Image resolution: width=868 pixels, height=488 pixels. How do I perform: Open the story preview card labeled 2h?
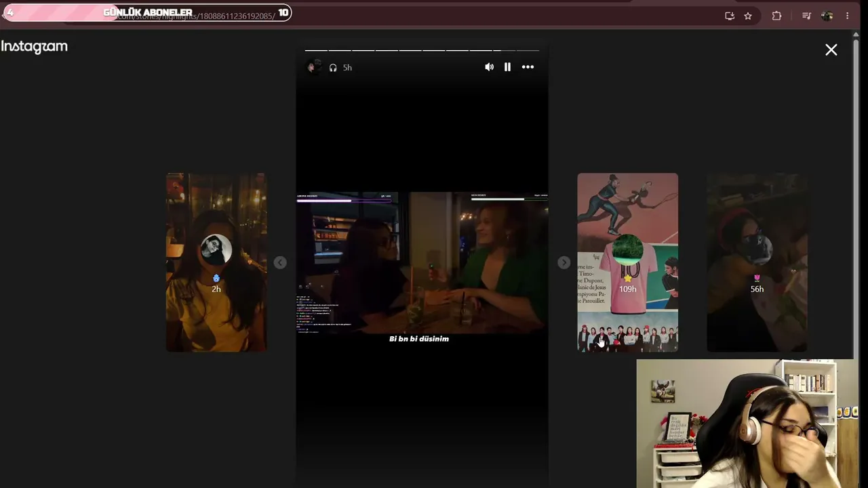216,262
